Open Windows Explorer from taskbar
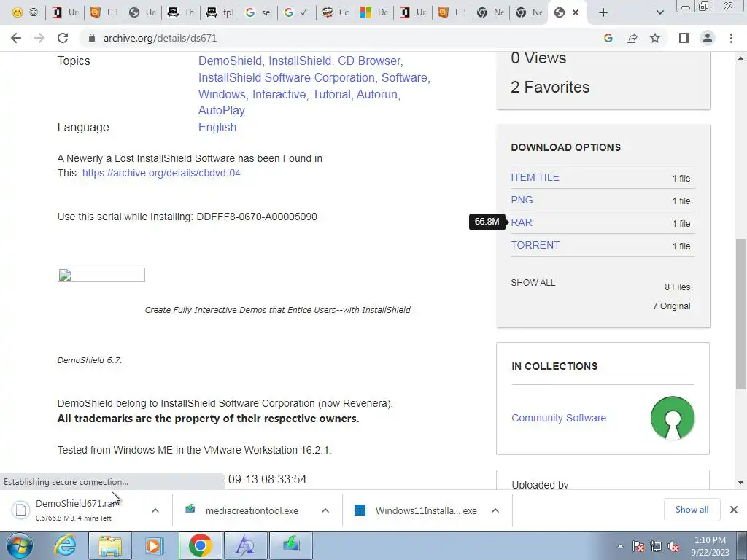The image size is (747, 560). [x=110, y=545]
